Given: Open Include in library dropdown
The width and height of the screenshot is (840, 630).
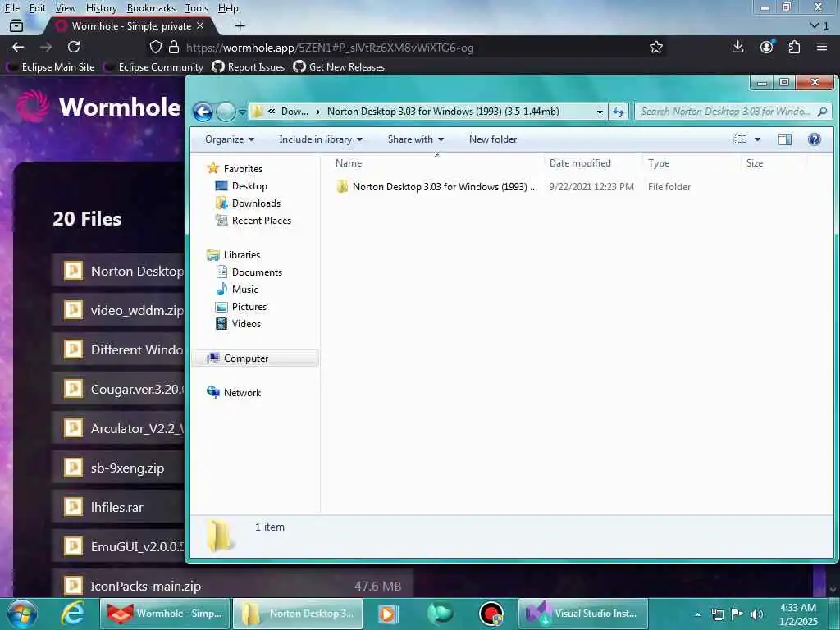Looking at the screenshot, I should [321, 139].
